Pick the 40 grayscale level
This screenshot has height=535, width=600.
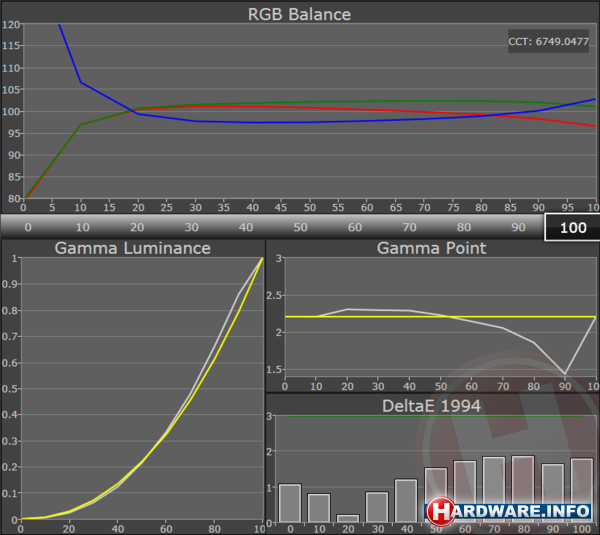click(x=245, y=227)
